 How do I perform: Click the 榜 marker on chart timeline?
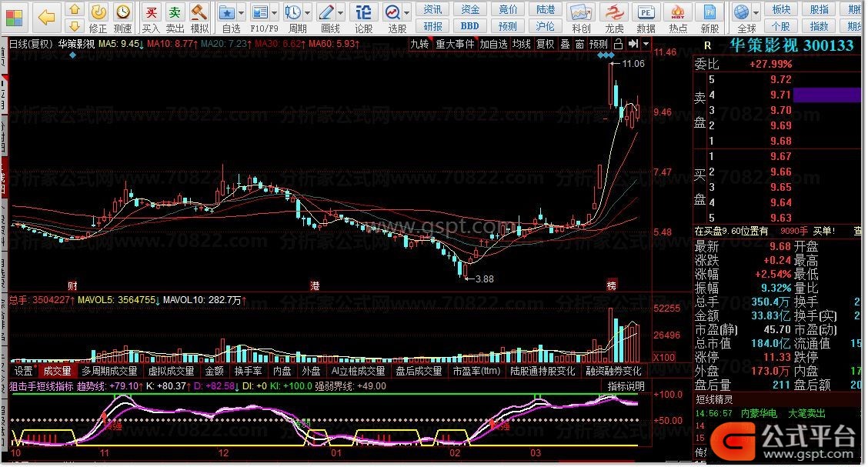pos(612,285)
